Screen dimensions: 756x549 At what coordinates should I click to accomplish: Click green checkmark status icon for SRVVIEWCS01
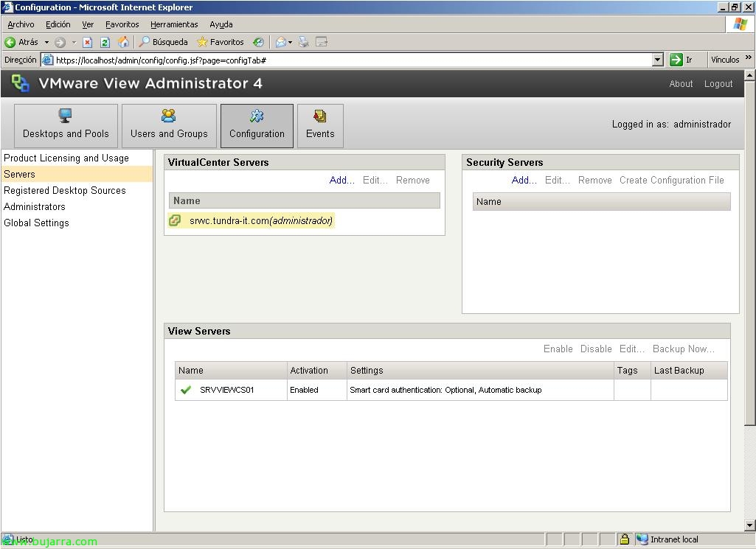click(x=186, y=390)
